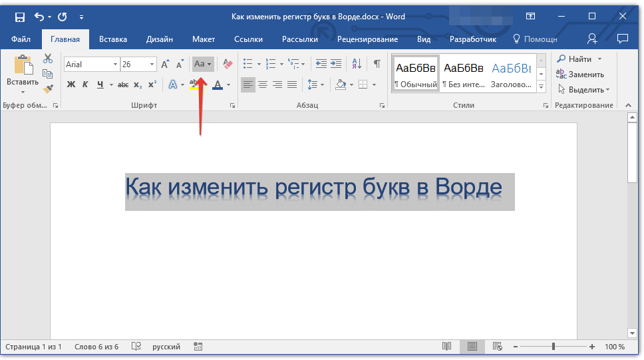
Task: Toggle bold formatting (Ж)
Action: point(71,85)
